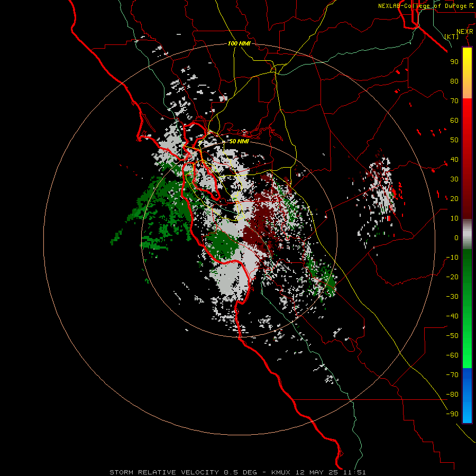Click the NEXLAB-College of DuPage credit text
476x476 pixels.
(x=425, y=6)
